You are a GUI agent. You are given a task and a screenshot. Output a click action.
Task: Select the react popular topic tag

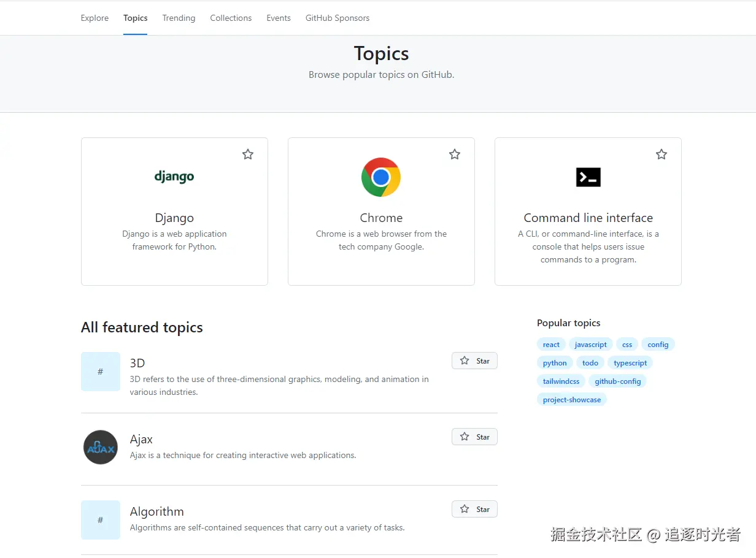(551, 345)
